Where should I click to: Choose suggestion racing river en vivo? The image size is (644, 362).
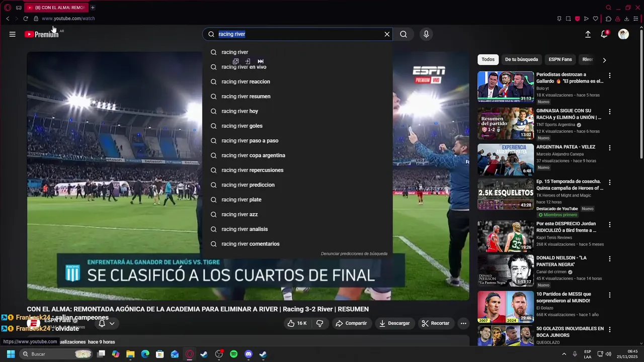pos(297,67)
